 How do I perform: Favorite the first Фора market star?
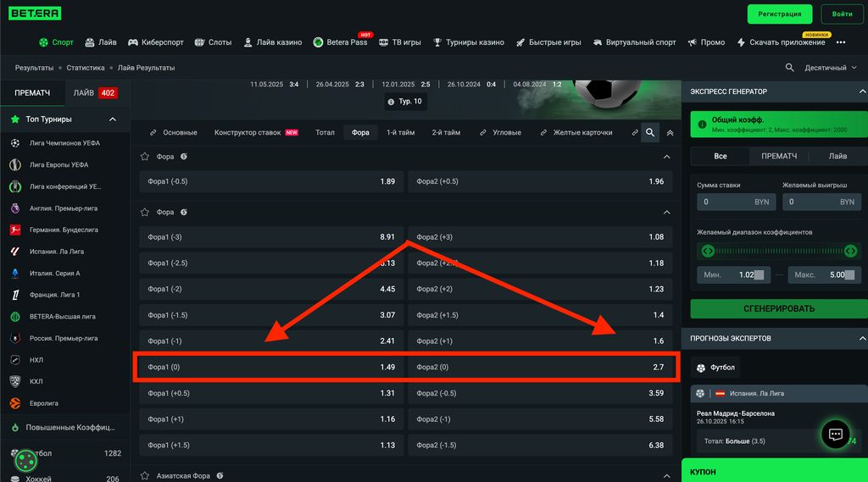click(145, 157)
